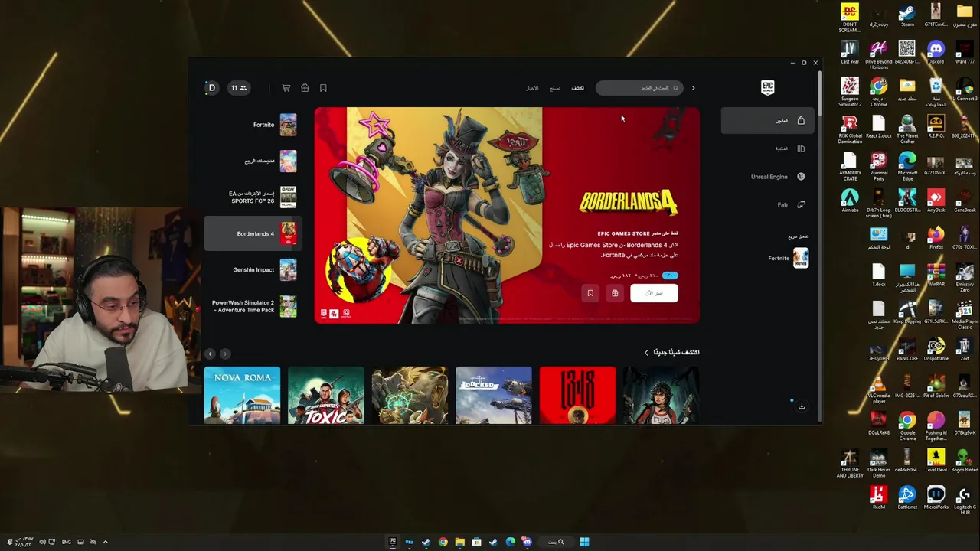Select the Microsoft Edge desktop icon
980x551 pixels.
point(907,166)
